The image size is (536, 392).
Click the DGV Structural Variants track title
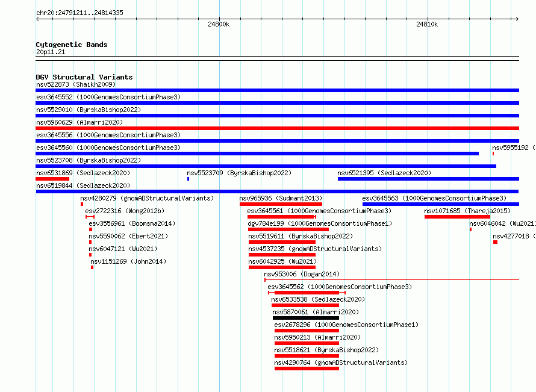coord(84,77)
